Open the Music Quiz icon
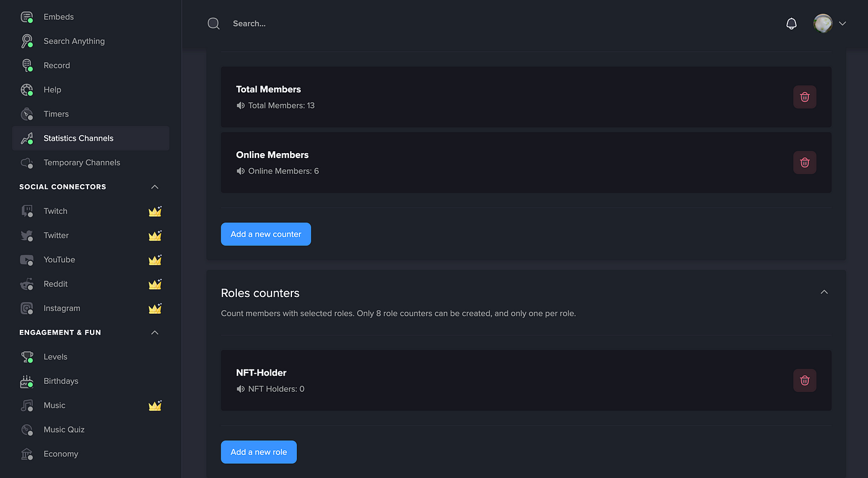 coord(27,429)
